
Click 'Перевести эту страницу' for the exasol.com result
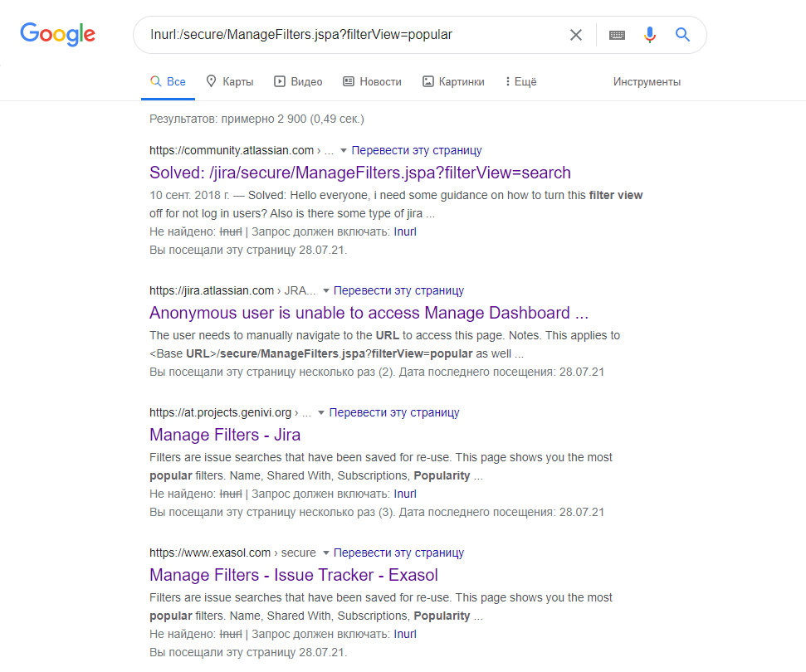tap(398, 553)
